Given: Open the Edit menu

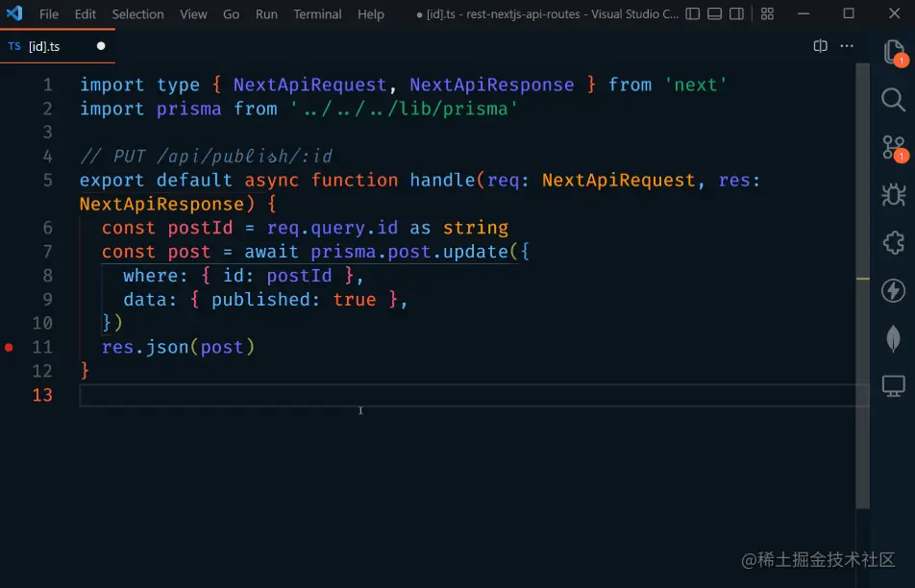Looking at the screenshot, I should (x=86, y=14).
